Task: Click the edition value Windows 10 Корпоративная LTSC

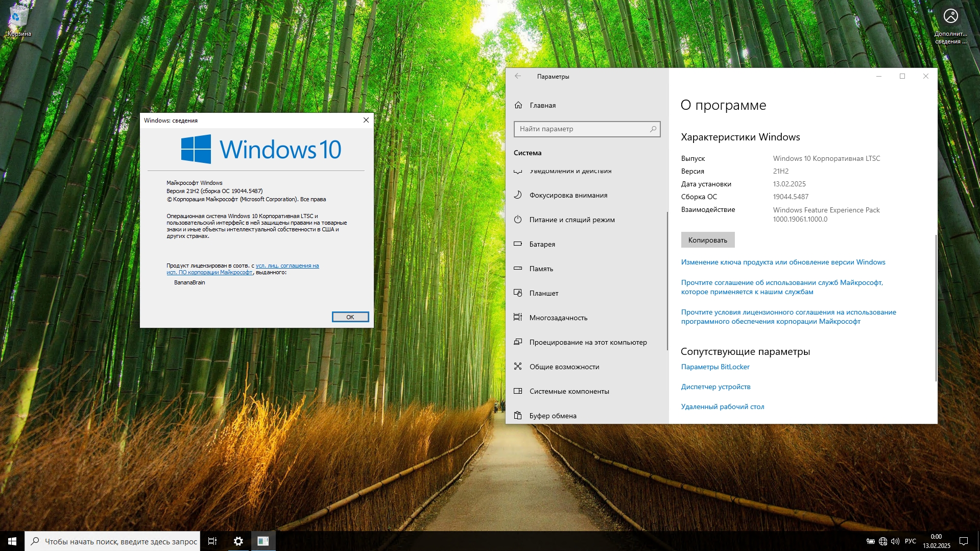Action: coord(826,158)
